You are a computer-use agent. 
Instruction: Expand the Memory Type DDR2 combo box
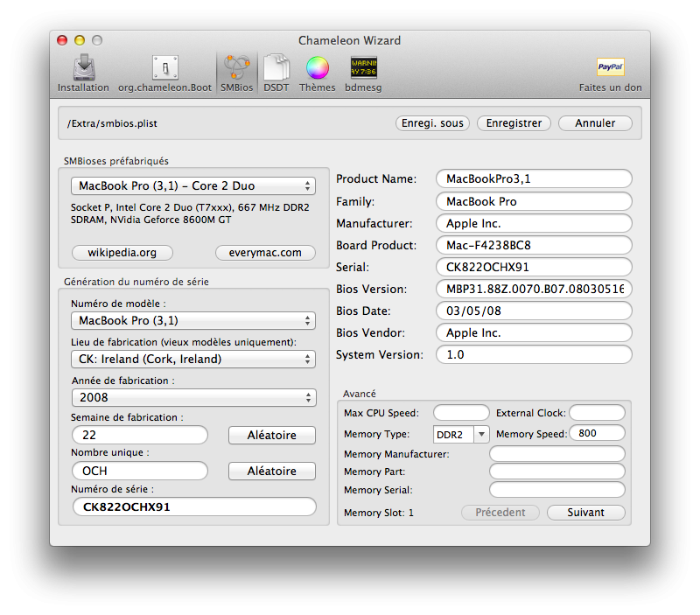(480, 434)
